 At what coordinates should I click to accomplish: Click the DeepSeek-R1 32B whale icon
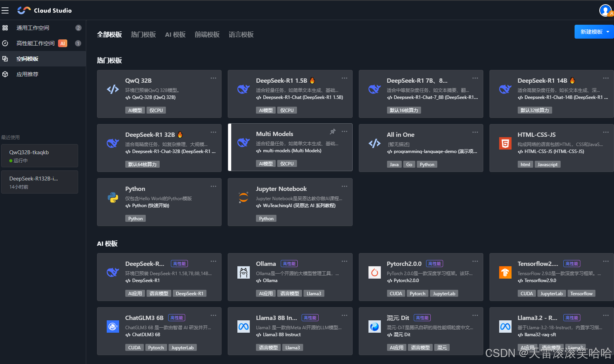[x=113, y=143]
